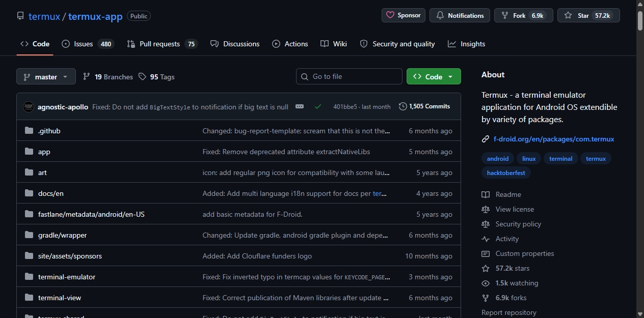Image resolution: width=644 pixels, height=318 pixels.
Task: Open the fastlane/metadata/android/en-US folder
Action: 91,214
